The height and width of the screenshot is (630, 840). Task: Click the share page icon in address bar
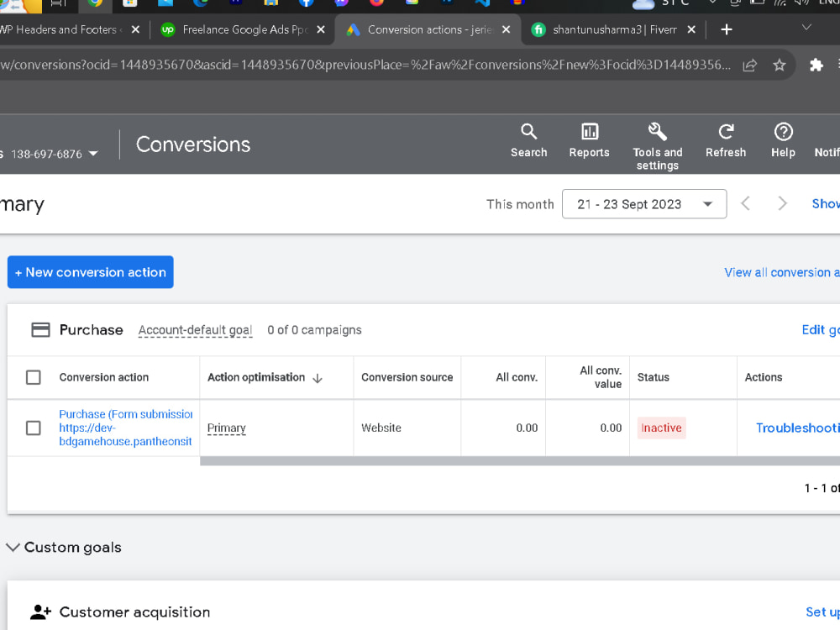[x=749, y=66]
